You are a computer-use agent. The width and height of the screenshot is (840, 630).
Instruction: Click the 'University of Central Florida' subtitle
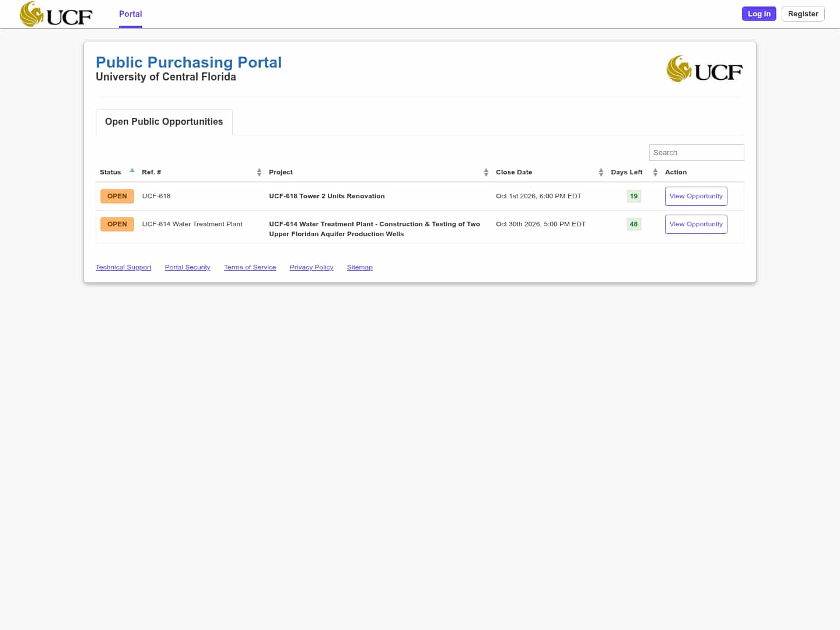[166, 77]
